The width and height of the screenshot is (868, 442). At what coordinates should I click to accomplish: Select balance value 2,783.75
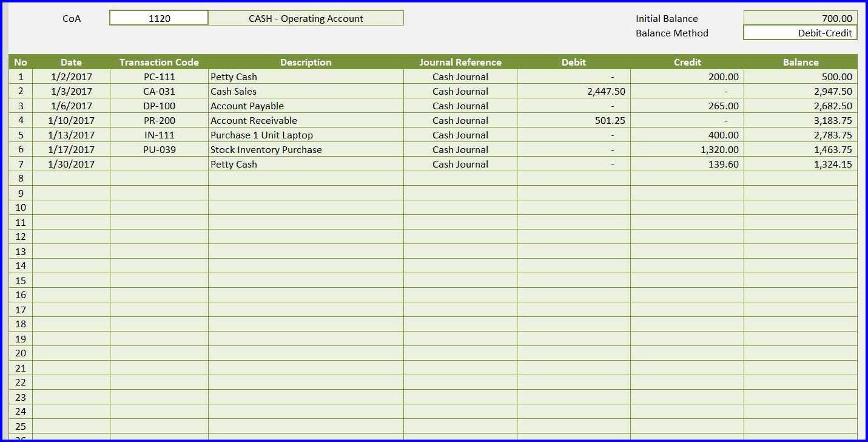[x=801, y=135]
